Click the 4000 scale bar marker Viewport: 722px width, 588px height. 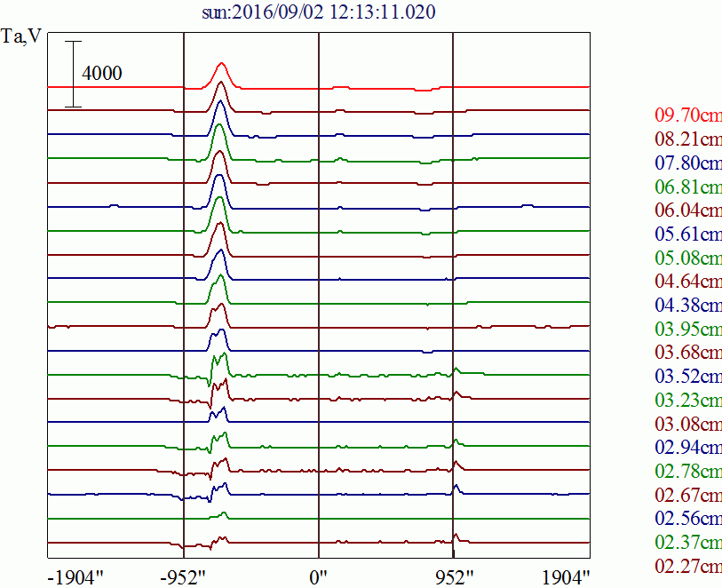pyautogui.click(x=73, y=74)
